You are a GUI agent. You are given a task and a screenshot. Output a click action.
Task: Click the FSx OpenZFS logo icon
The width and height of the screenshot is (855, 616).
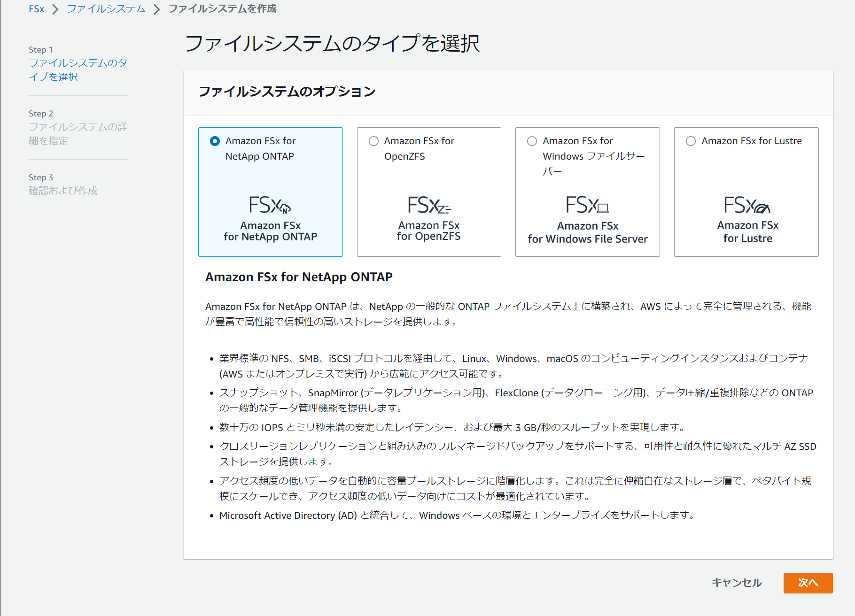point(429,205)
